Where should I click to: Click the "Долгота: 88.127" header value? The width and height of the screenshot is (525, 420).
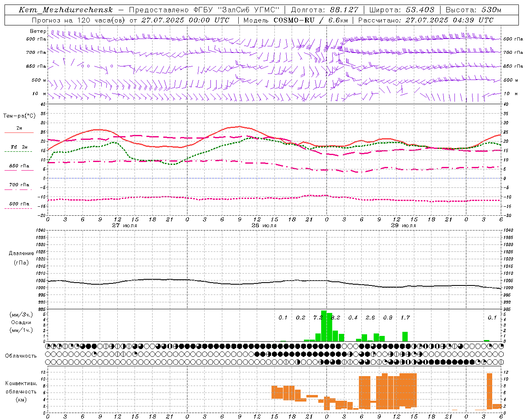(x=324, y=10)
